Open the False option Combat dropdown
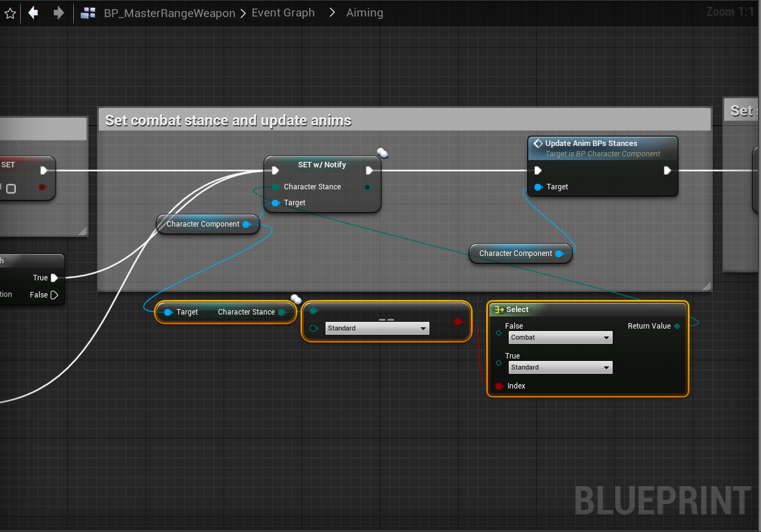The image size is (761, 532). tap(560, 338)
